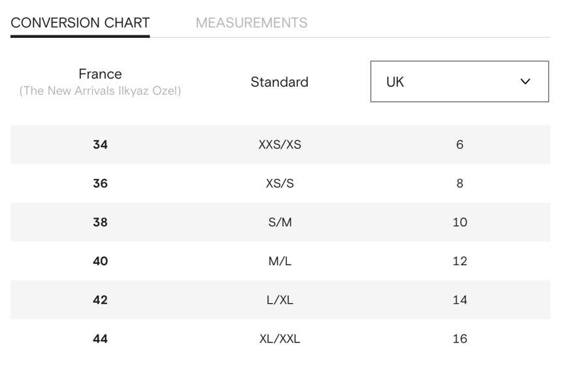Screen dimensions: 588x377
Task: Click UK size 6 value
Action: (459, 144)
